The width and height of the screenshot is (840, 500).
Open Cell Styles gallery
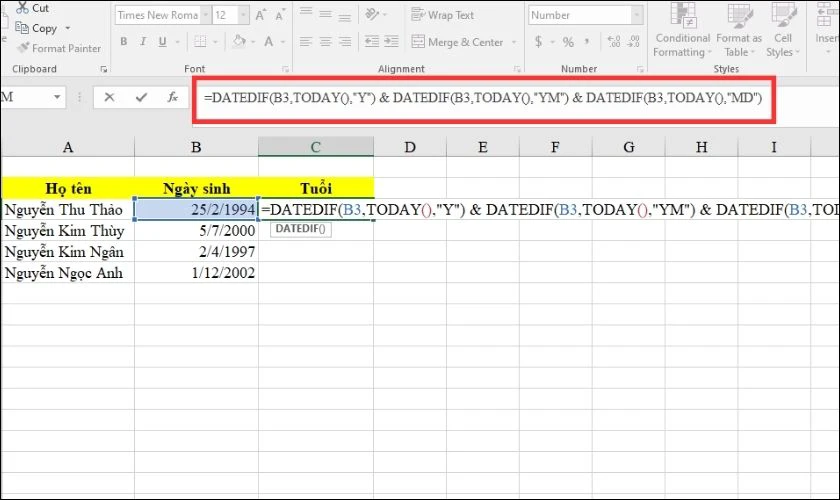783,29
